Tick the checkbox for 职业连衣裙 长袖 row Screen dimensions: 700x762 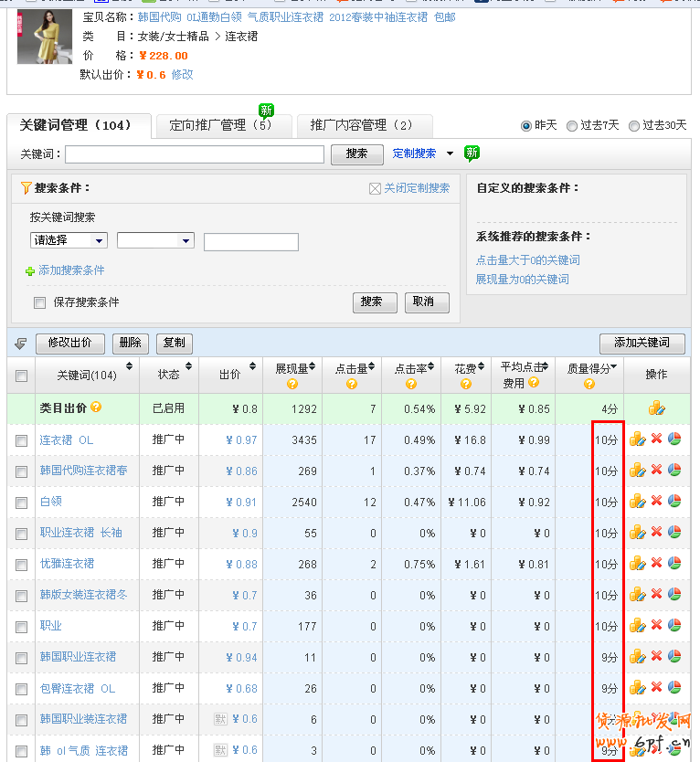21,534
